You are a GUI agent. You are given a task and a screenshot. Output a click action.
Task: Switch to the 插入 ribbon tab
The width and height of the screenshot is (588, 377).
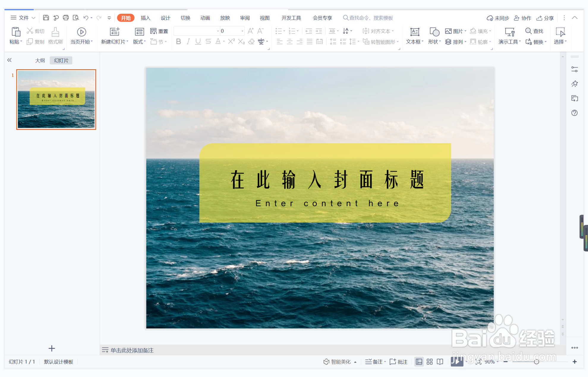(x=145, y=18)
